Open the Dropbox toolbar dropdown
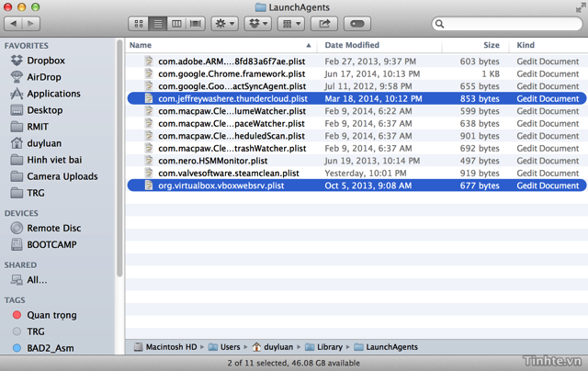This screenshot has width=588, height=371. coord(258,24)
